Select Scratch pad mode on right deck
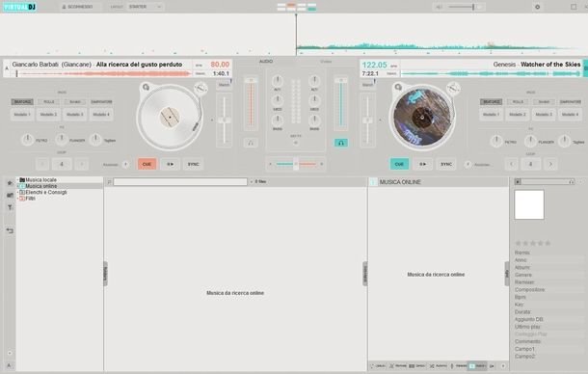 [x=544, y=101]
